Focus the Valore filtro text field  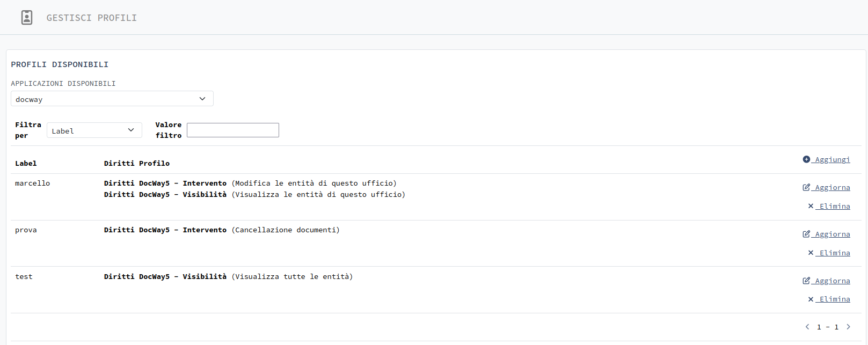pos(232,130)
